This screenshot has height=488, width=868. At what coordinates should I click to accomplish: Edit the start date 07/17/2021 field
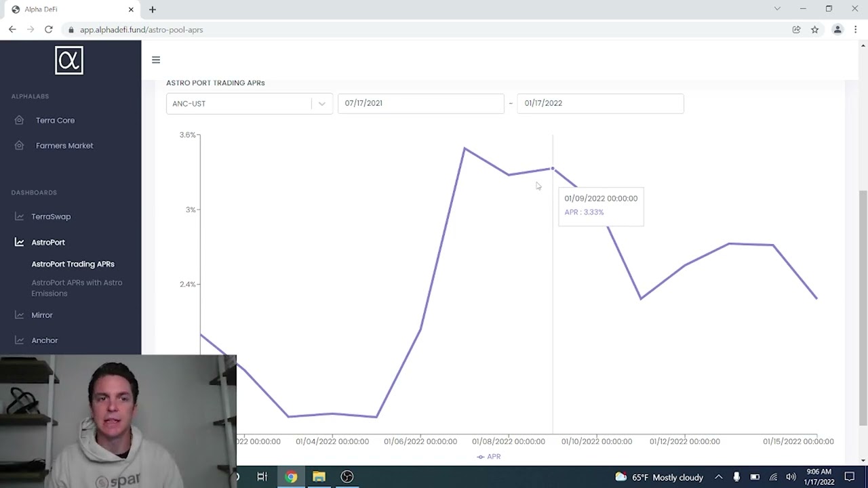coord(420,103)
